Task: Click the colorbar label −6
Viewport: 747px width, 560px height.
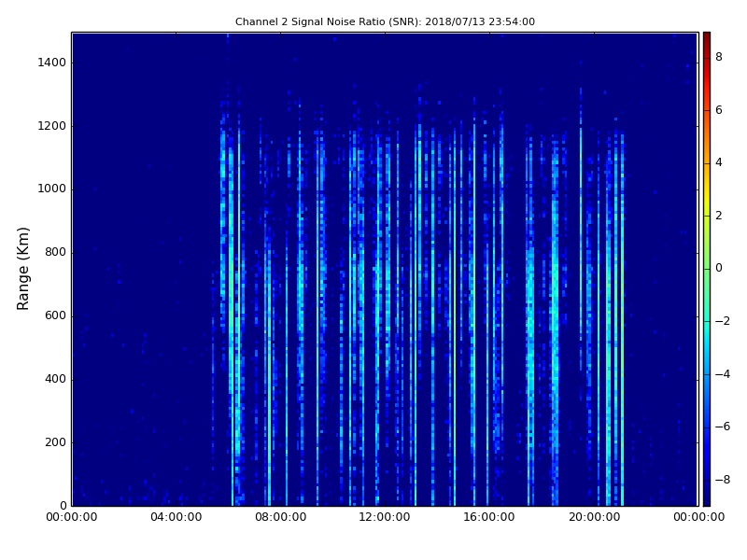Action: pyautogui.click(x=723, y=427)
